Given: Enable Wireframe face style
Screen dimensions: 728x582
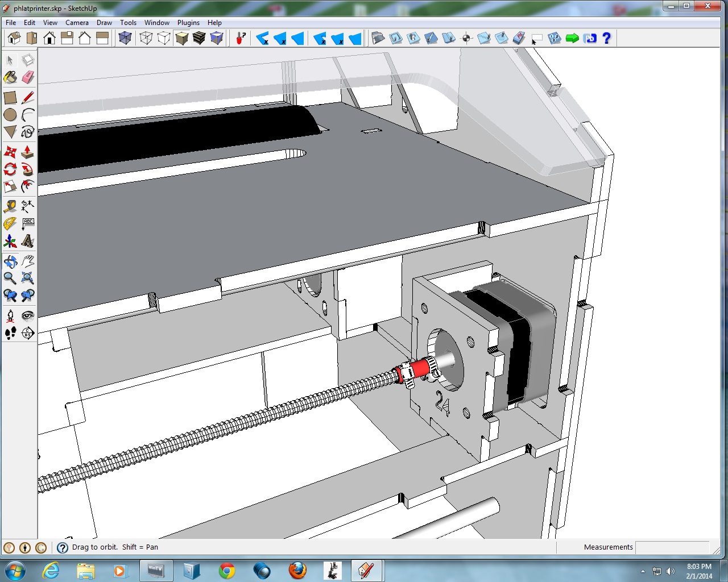Looking at the screenshot, I should coord(146,38).
